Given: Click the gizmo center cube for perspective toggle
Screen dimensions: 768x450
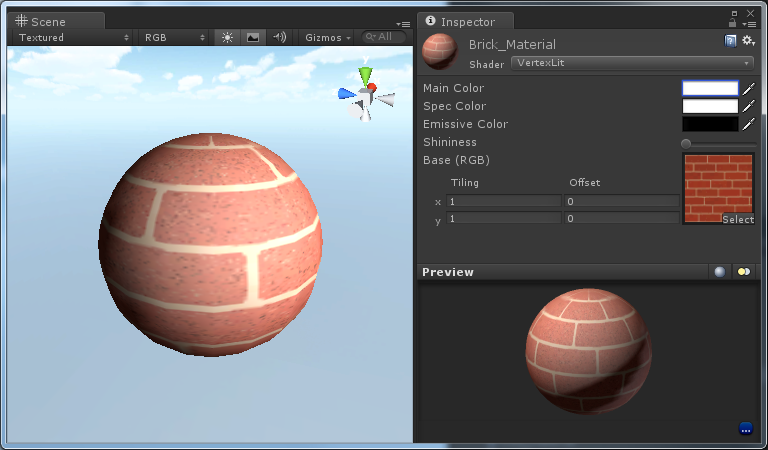Looking at the screenshot, I should pyautogui.click(x=364, y=97).
